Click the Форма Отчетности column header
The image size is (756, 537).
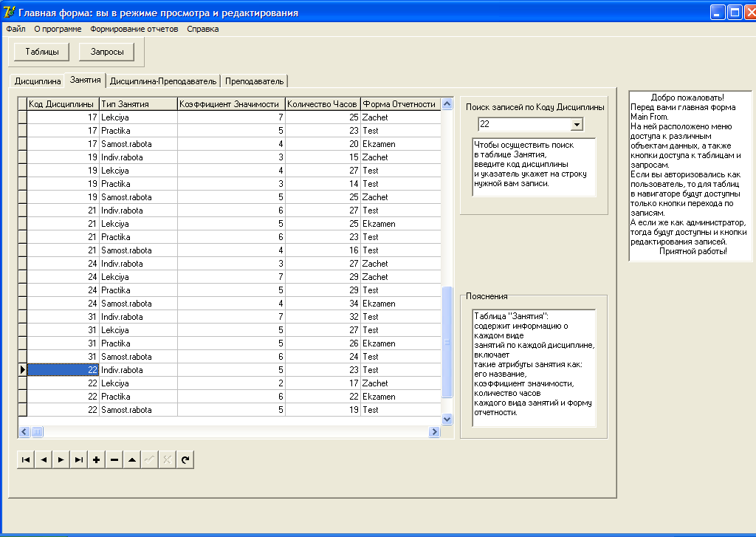tap(400, 103)
